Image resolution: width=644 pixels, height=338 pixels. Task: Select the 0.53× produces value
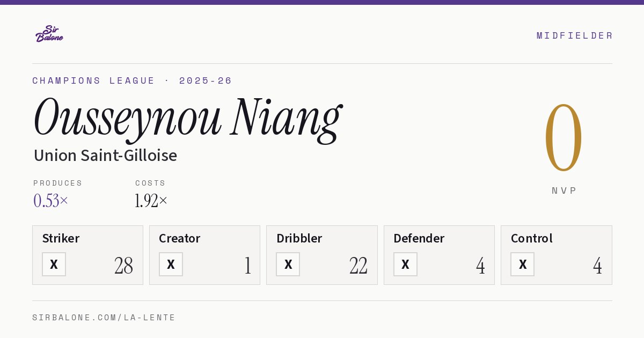coord(51,201)
